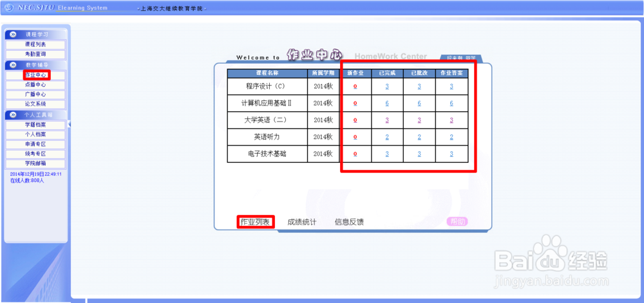Viewport: 644px width, 303px height.
Task: Open 已完成 count for 程序设计(C)
Action: click(x=387, y=86)
